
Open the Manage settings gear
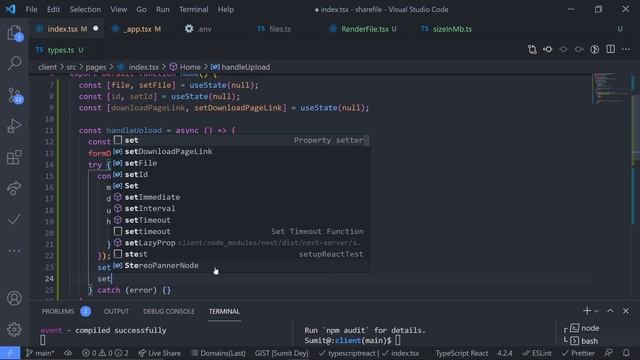(14, 329)
